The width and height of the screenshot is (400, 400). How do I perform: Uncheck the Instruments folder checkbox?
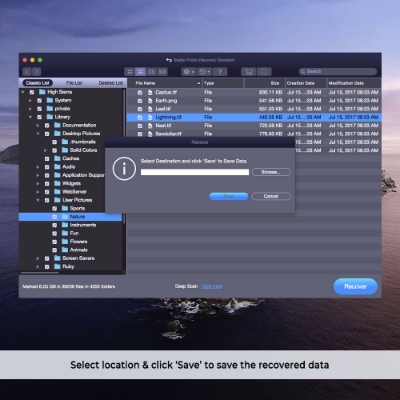[x=55, y=225]
